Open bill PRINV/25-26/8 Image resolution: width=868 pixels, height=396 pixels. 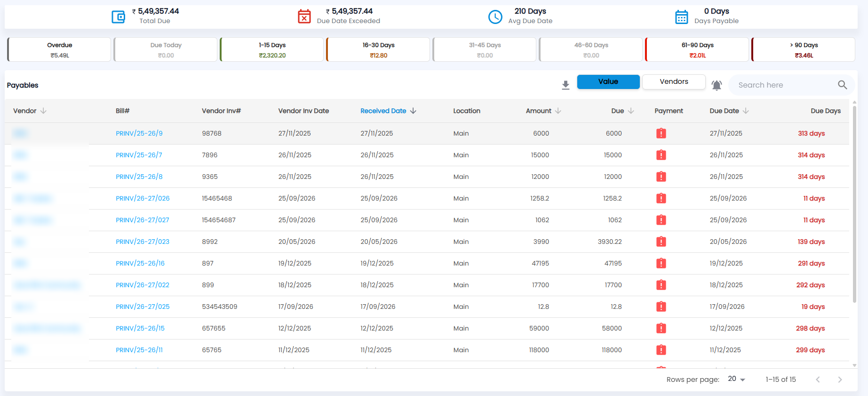pyautogui.click(x=139, y=177)
